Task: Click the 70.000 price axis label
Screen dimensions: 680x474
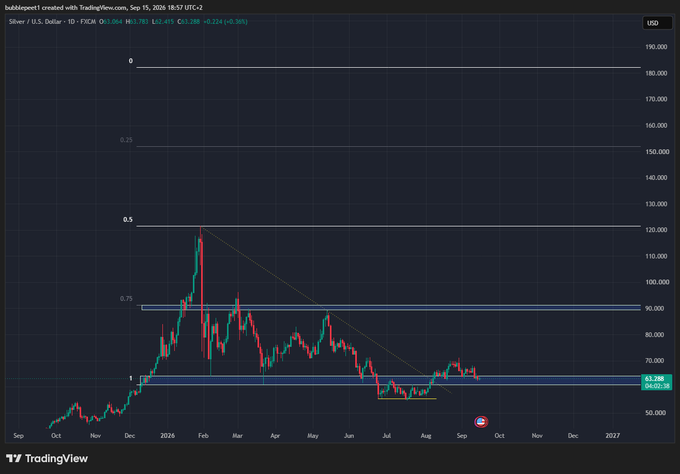Action: [x=656, y=361]
